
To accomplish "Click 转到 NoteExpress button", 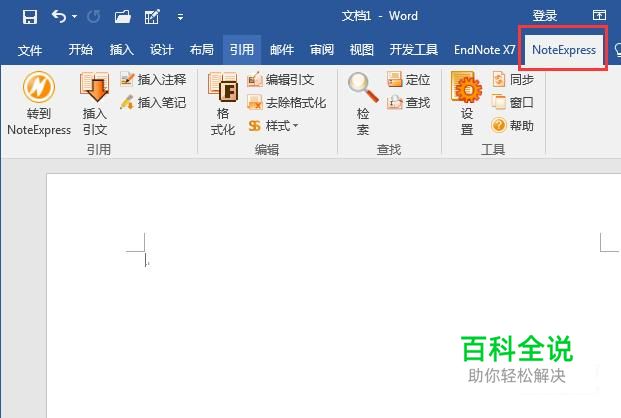I will click(39, 104).
